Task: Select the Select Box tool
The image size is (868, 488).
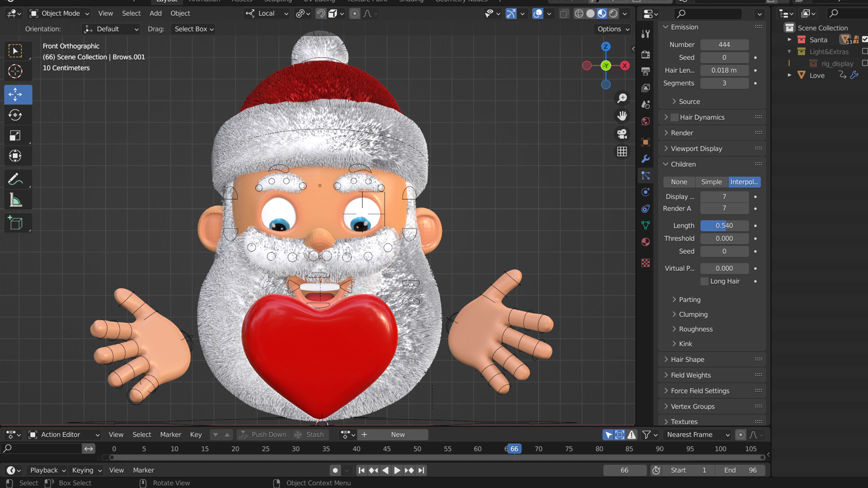Action: (x=15, y=51)
